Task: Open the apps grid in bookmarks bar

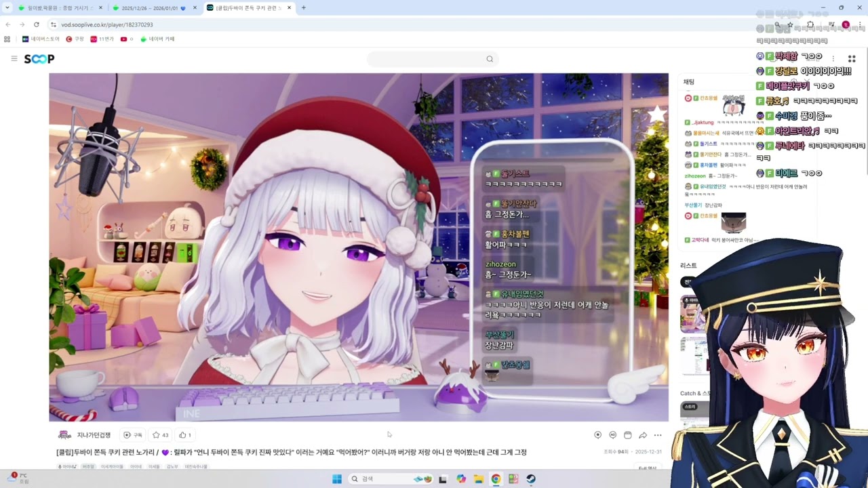Action: (7, 39)
